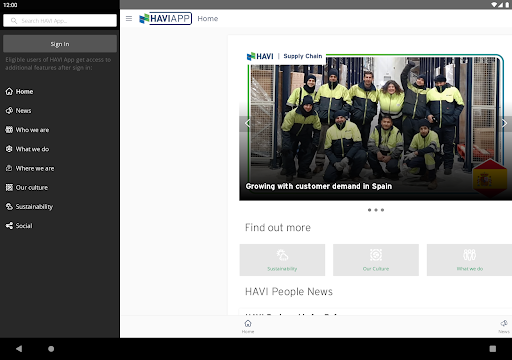Open the Our culture page
Screen dimensions: 512x360
click(x=27, y=187)
